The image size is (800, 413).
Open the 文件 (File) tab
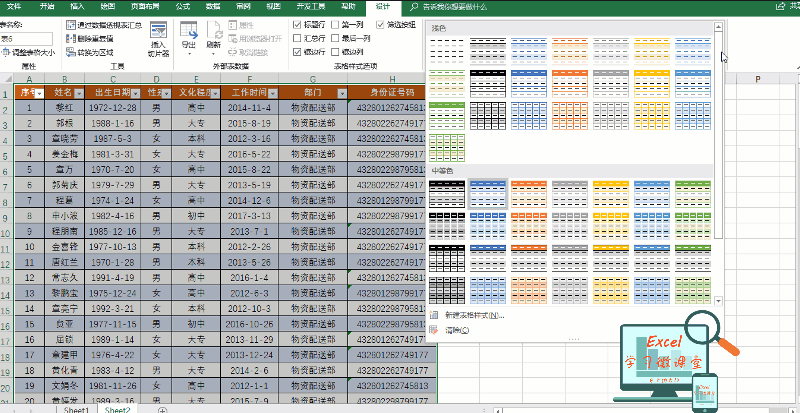click(x=14, y=7)
